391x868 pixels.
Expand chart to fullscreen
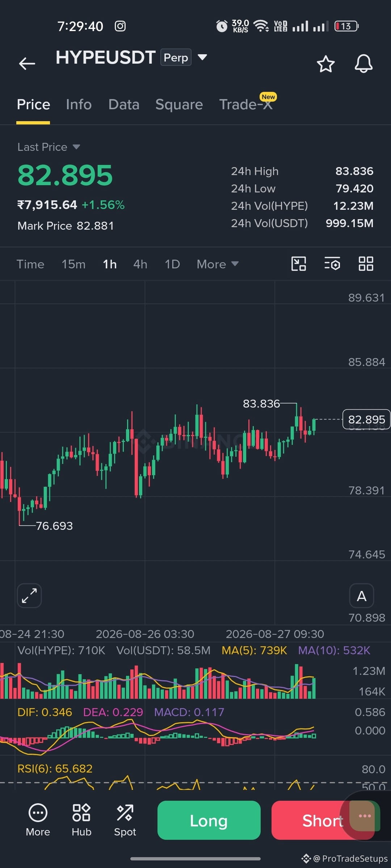pyautogui.click(x=29, y=596)
